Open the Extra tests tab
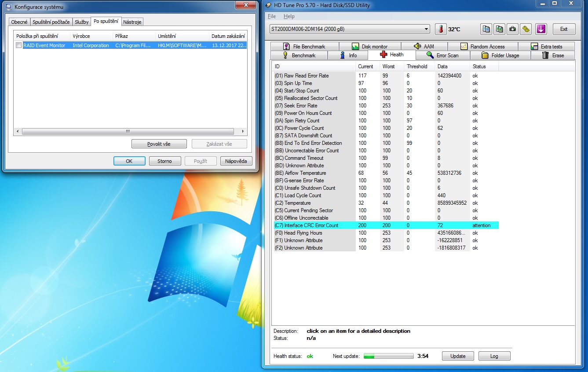This screenshot has width=588, height=372. [546, 46]
